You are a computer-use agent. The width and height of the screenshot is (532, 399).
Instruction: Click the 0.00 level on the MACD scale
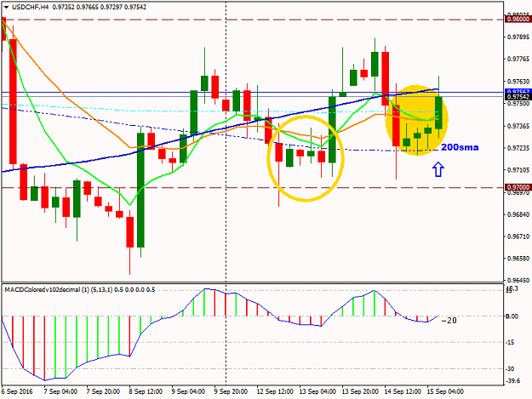coord(512,316)
